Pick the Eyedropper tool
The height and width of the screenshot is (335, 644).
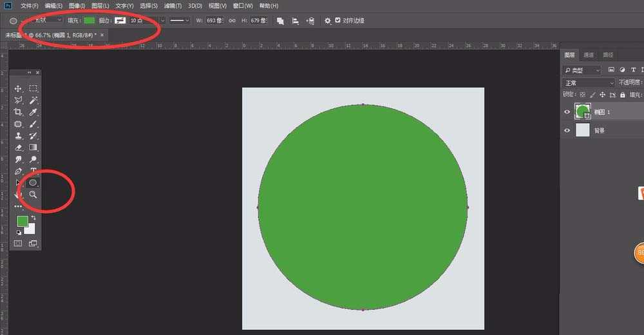click(33, 112)
